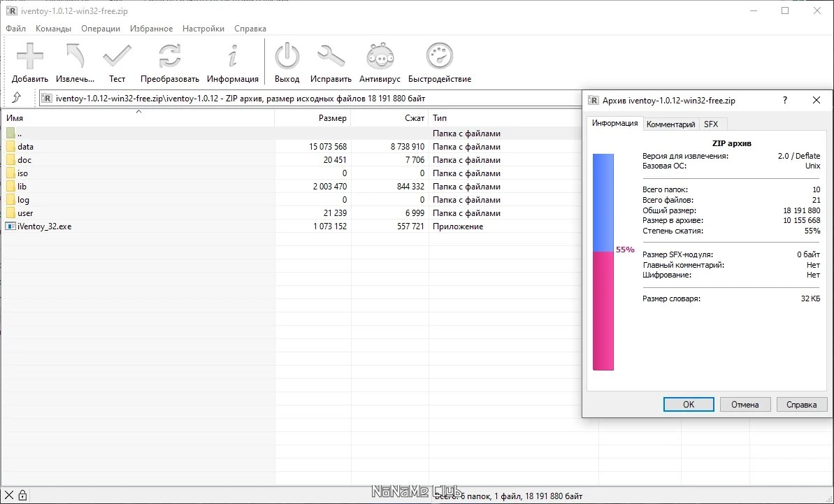Go up one folder level arrow
This screenshot has height=504, width=834.
coord(17,98)
